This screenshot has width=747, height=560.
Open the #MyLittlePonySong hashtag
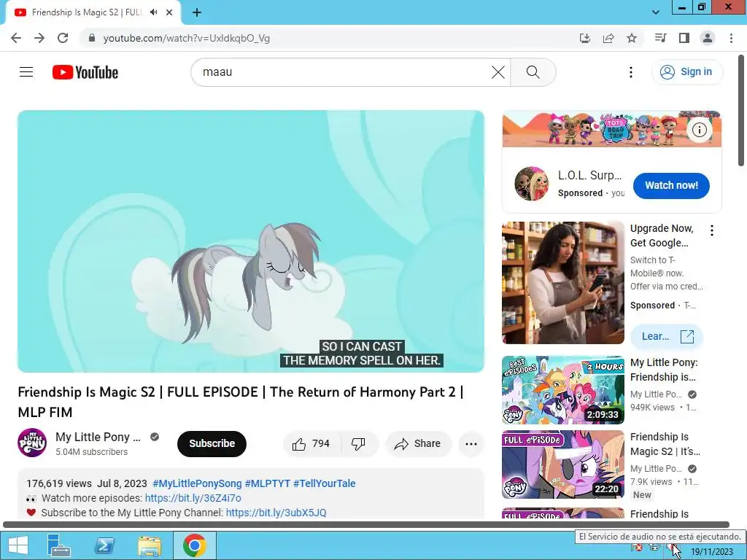197,483
